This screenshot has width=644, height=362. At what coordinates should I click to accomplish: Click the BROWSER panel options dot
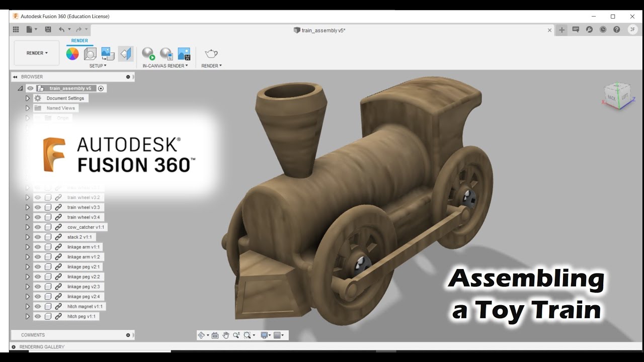click(128, 77)
